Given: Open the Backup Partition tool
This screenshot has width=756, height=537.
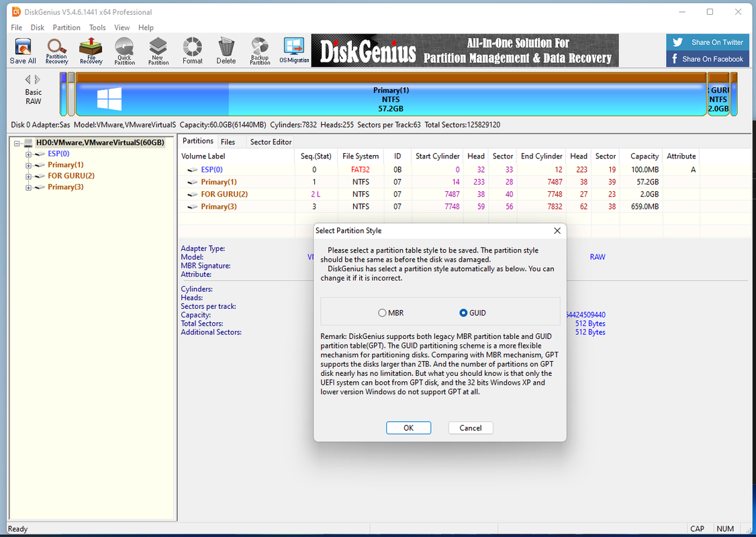Looking at the screenshot, I should click(x=260, y=50).
